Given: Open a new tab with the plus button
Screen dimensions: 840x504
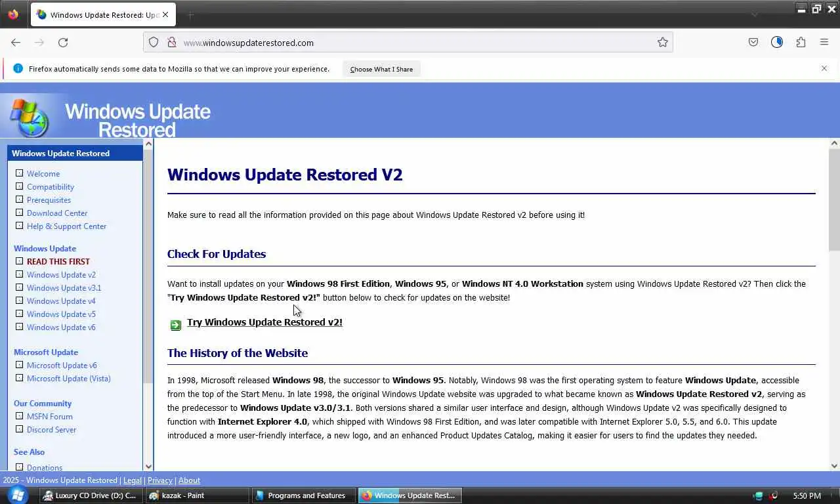Looking at the screenshot, I should click(x=190, y=14).
